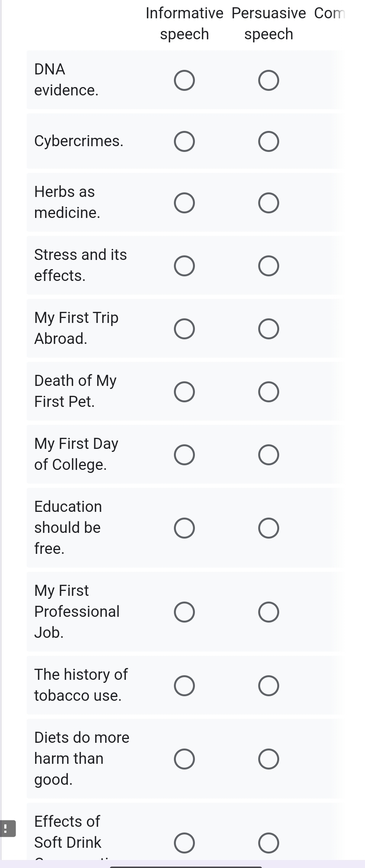Choose Informative speech for Herbs as medicine
This screenshot has width=365, height=868.
(185, 203)
